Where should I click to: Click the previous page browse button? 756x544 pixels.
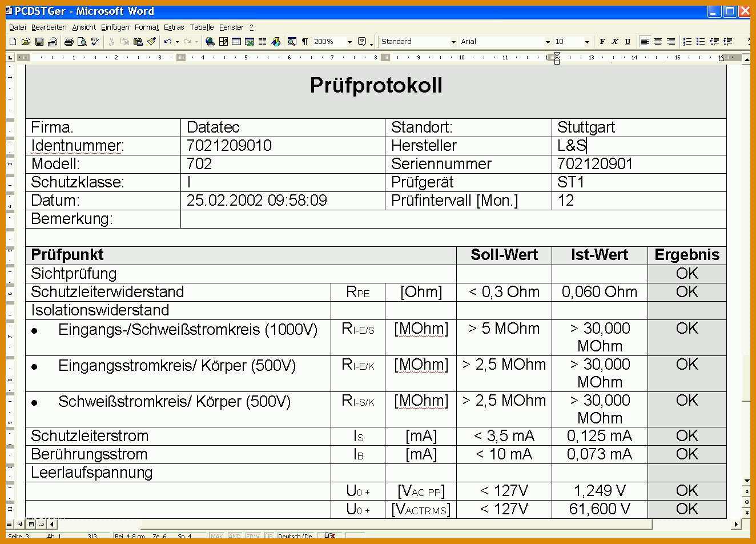746,491
